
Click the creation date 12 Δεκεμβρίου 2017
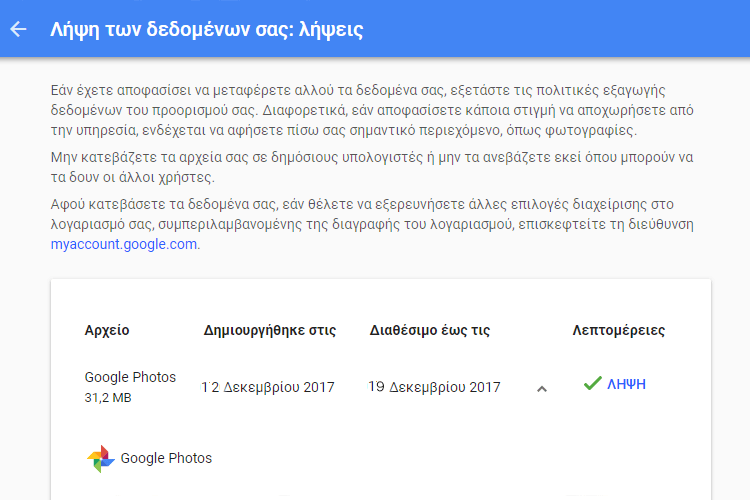tap(268, 387)
